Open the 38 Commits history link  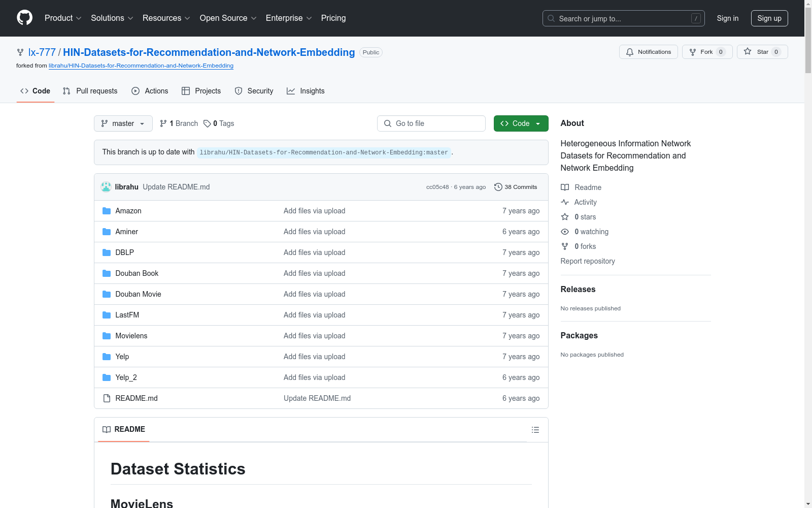(516, 187)
